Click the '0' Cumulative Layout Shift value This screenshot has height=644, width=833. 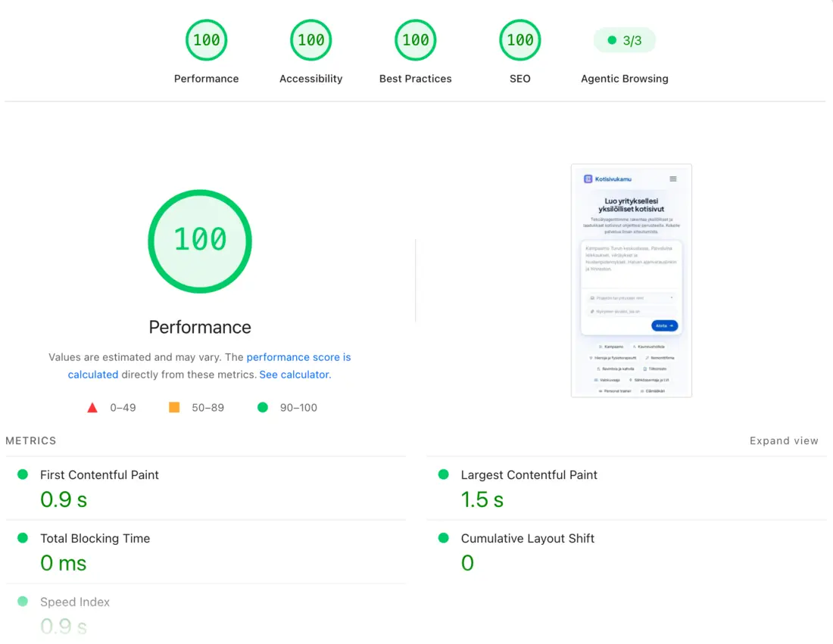tap(467, 563)
